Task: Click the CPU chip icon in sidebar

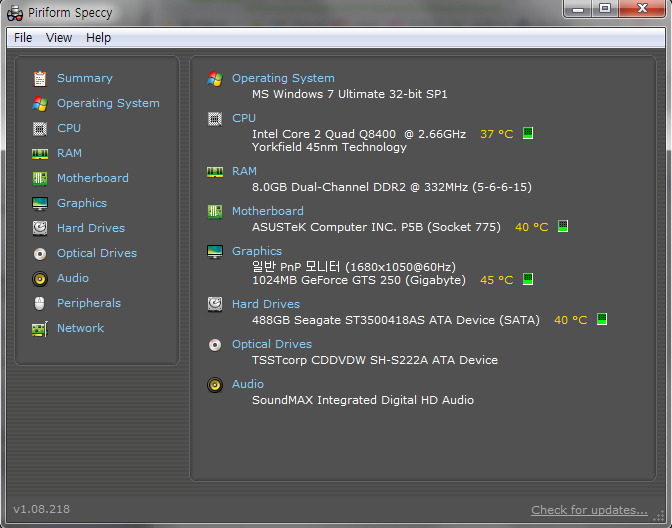Action: pos(40,129)
